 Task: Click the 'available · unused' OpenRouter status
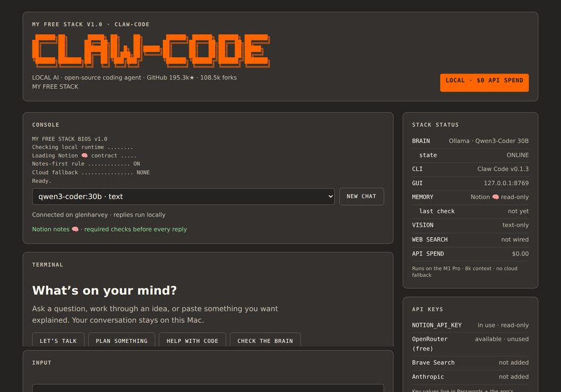pyautogui.click(x=502, y=339)
